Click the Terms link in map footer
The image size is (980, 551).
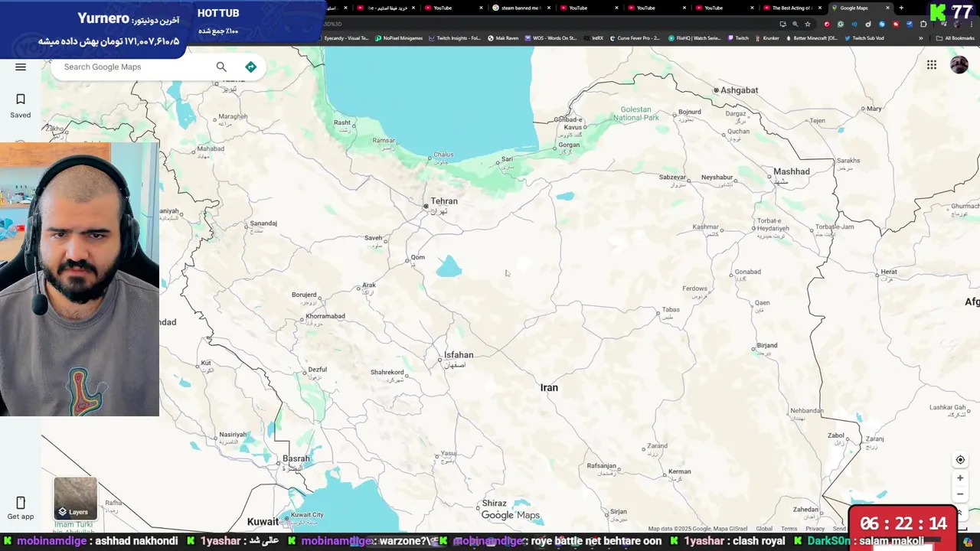coord(789,529)
